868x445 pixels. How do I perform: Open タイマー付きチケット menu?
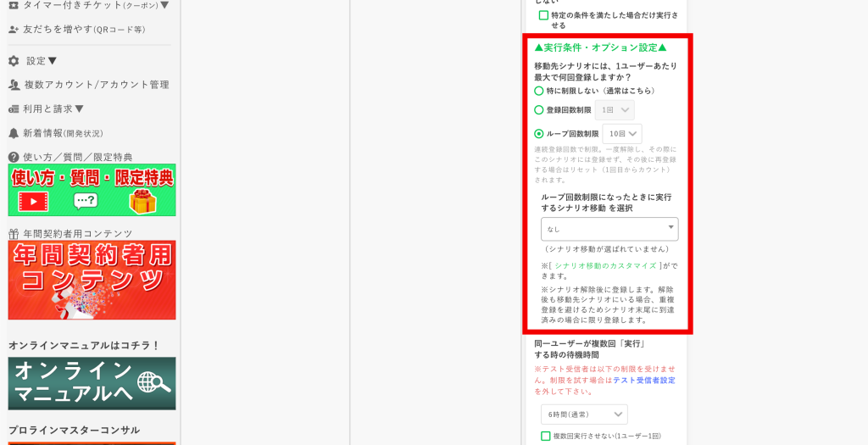[96, 6]
